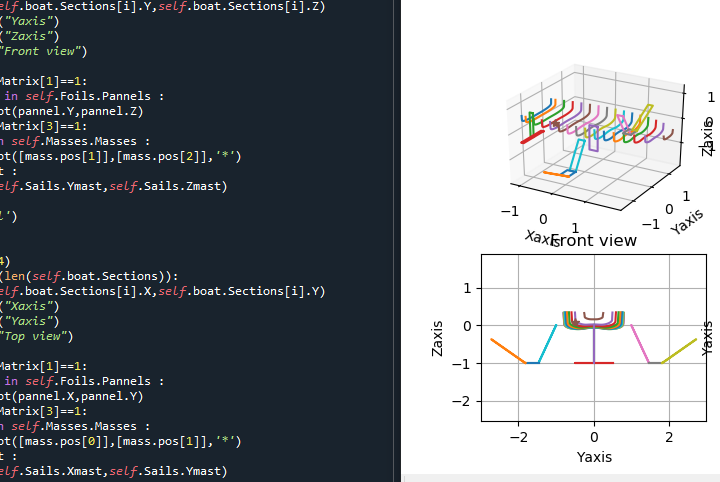Click the cyan foil line in front view
The image size is (720, 482).
(x=548, y=344)
